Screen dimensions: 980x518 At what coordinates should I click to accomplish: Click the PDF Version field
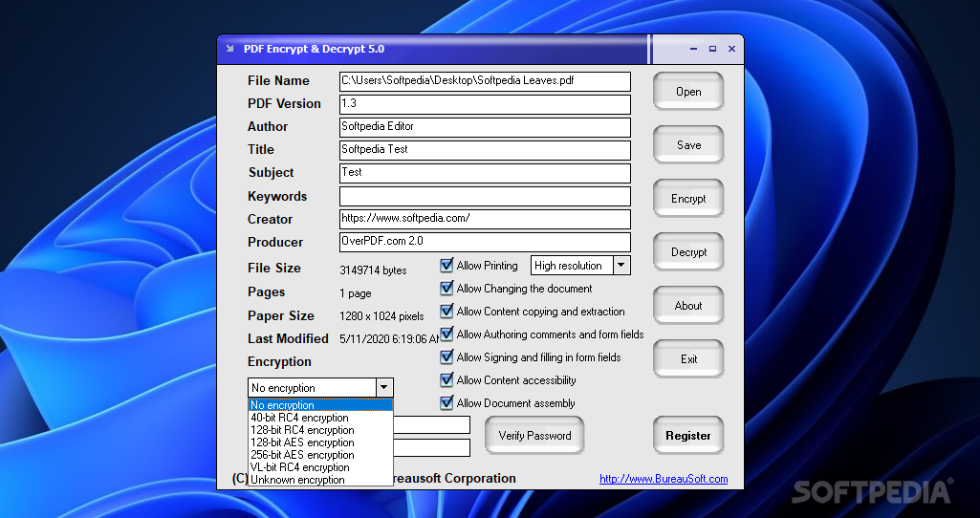click(485, 104)
